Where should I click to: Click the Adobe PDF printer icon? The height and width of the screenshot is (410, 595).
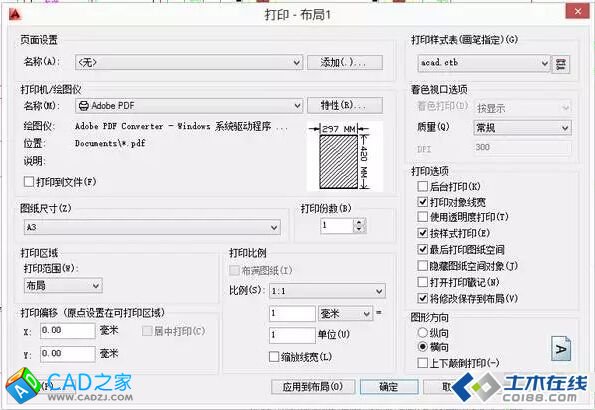click(83, 106)
